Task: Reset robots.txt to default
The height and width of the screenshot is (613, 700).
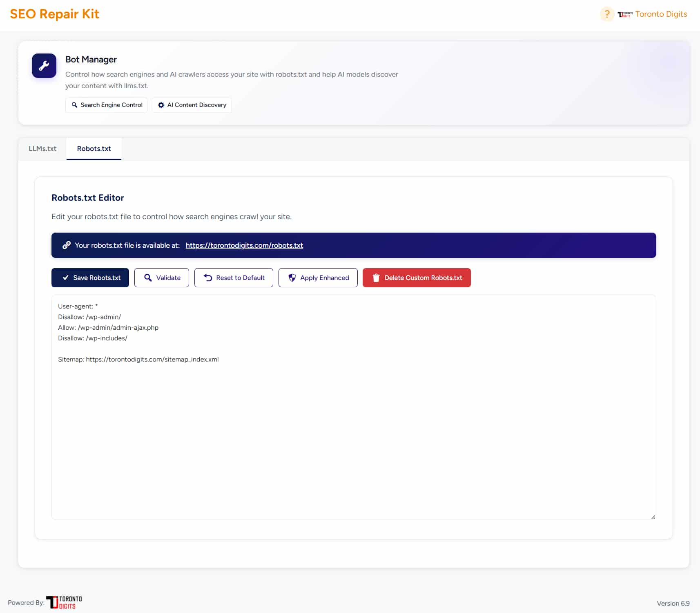Action: click(x=234, y=278)
